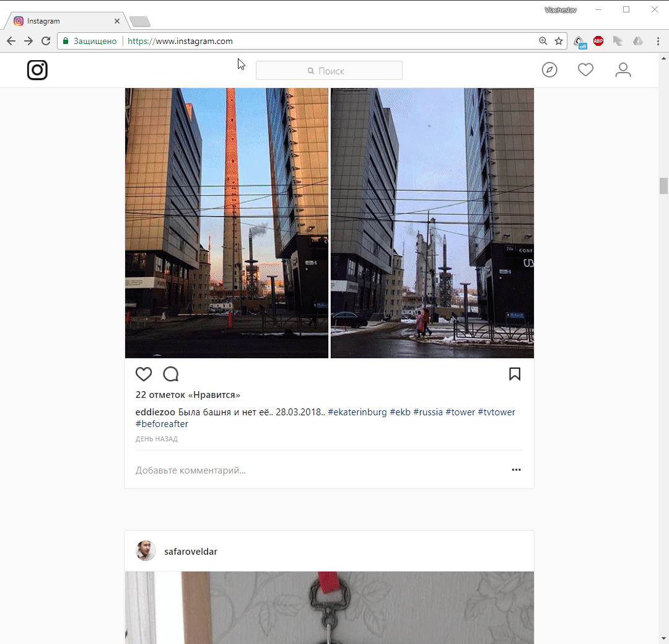Open a new browser tab
Image resolution: width=669 pixels, height=644 pixels.
[140, 21]
